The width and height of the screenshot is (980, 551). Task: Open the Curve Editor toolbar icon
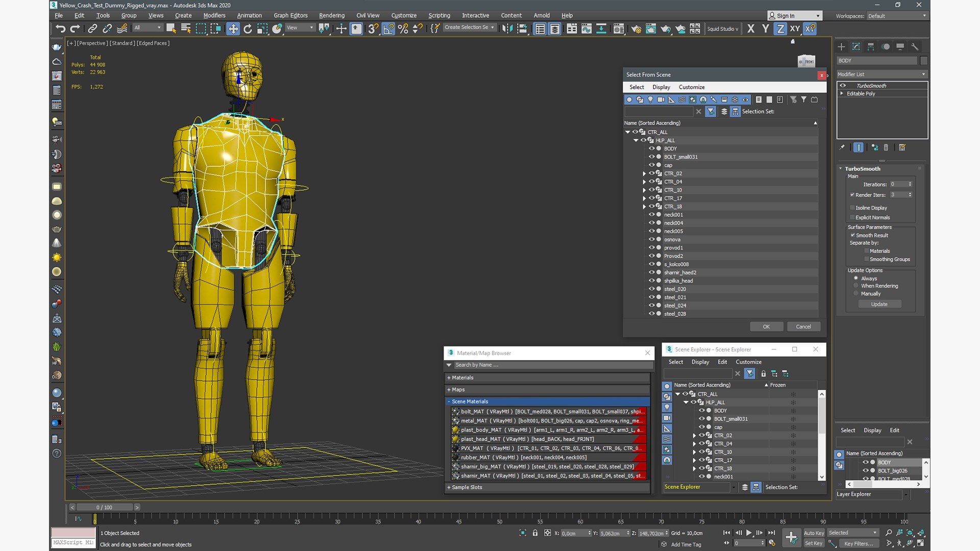click(586, 29)
